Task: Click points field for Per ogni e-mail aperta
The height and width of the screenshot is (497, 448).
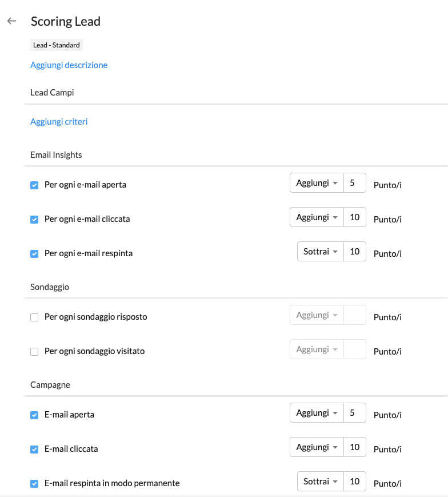Action: coord(354,184)
